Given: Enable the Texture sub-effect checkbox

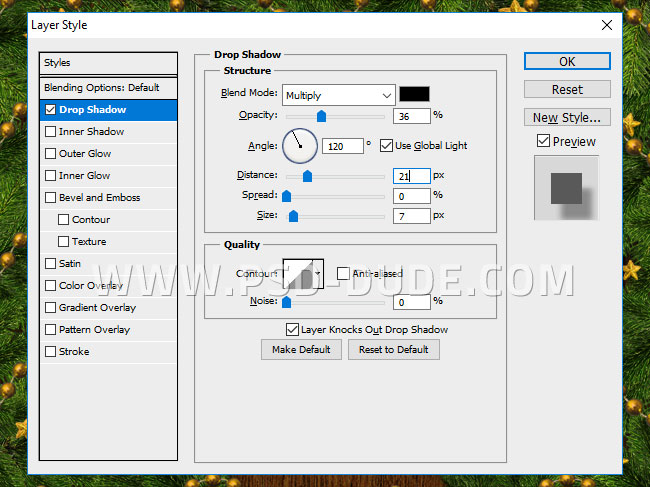Looking at the screenshot, I should [x=63, y=242].
